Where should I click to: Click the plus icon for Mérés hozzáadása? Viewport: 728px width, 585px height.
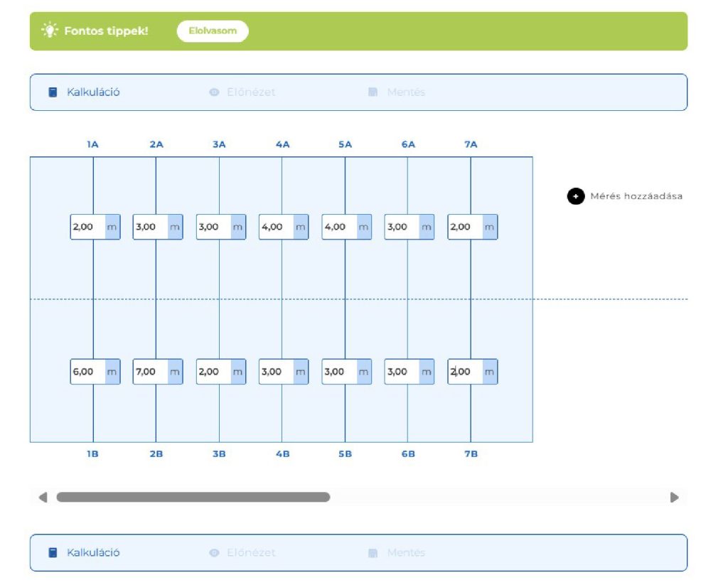pyautogui.click(x=575, y=196)
